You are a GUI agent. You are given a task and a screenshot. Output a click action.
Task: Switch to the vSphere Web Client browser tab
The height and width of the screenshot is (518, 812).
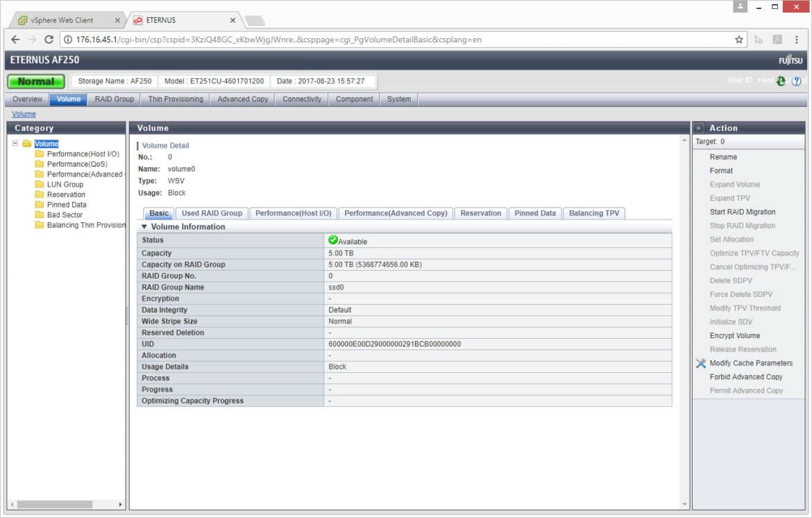[67, 20]
